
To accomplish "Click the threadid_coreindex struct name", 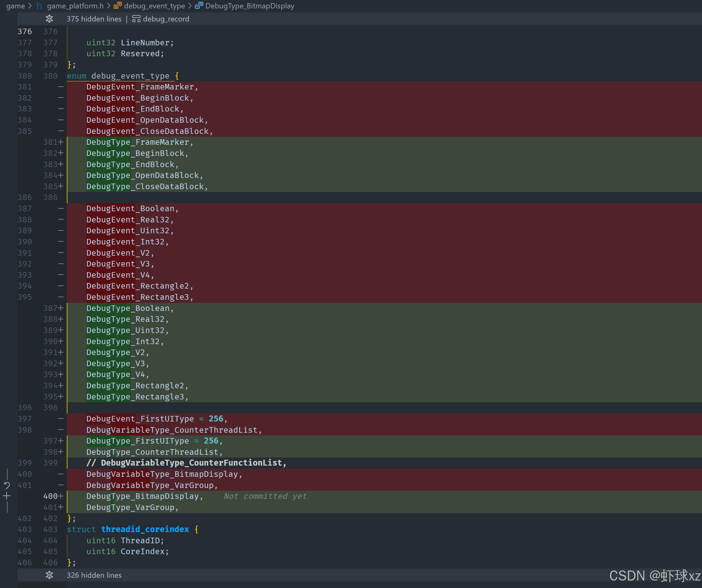I will 145,529.
